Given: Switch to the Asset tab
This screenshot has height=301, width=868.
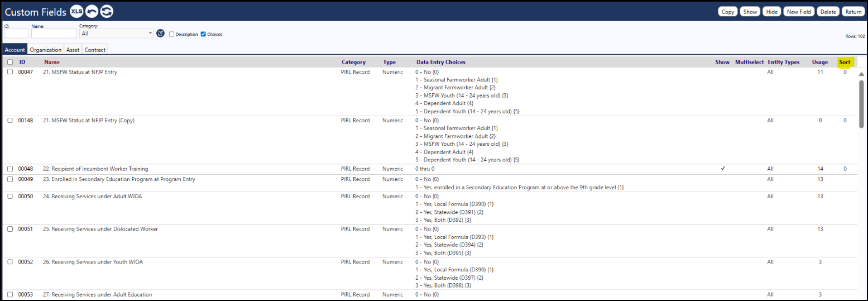Looking at the screenshot, I should tap(73, 50).
